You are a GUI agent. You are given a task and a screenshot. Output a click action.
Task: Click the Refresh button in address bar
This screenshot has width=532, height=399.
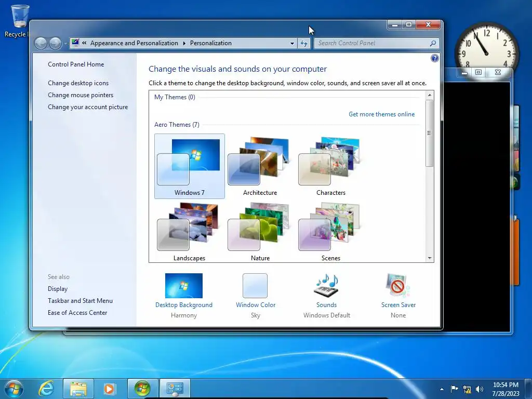tap(303, 44)
